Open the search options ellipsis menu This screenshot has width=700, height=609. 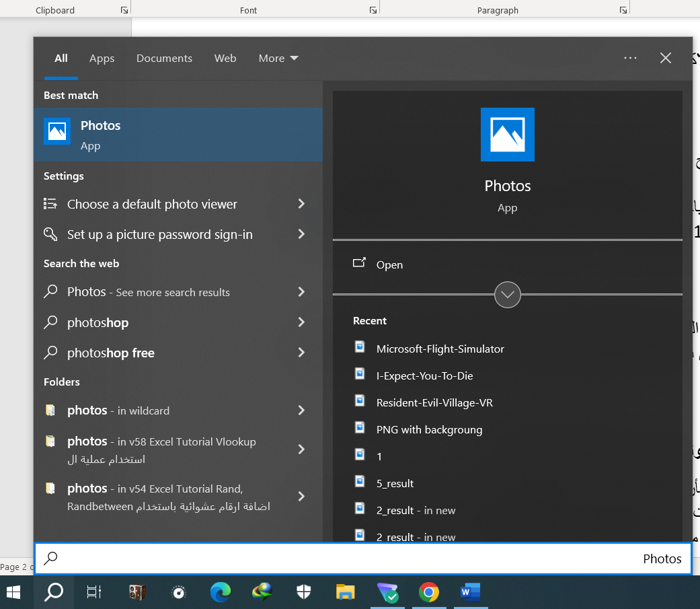(630, 58)
